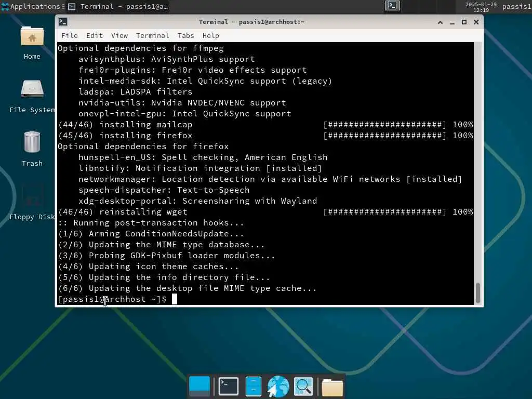The height and width of the screenshot is (399, 532).
Task: Click the terminal window title text
Action: coord(251,22)
